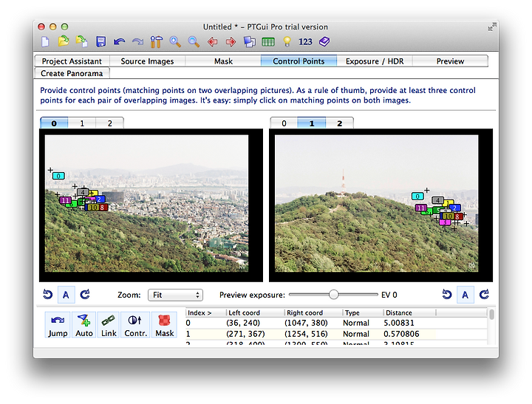Sort the table by Right coord header
Image resolution: width=532 pixels, height=404 pixels.
[313, 312]
